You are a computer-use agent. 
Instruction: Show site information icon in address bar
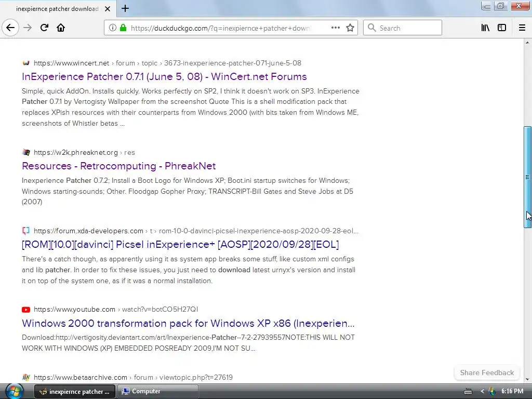tap(112, 28)
